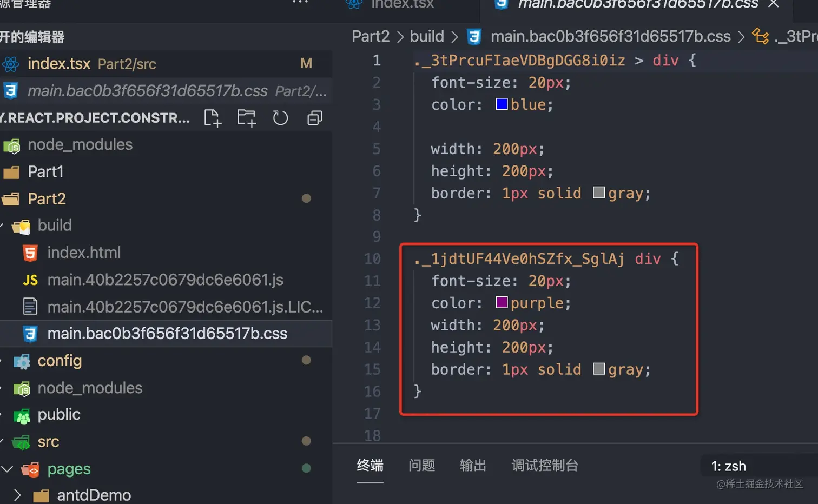Collapse all folders in Explorer
This screenshot has width=818, height=504.
pos(314,117)
